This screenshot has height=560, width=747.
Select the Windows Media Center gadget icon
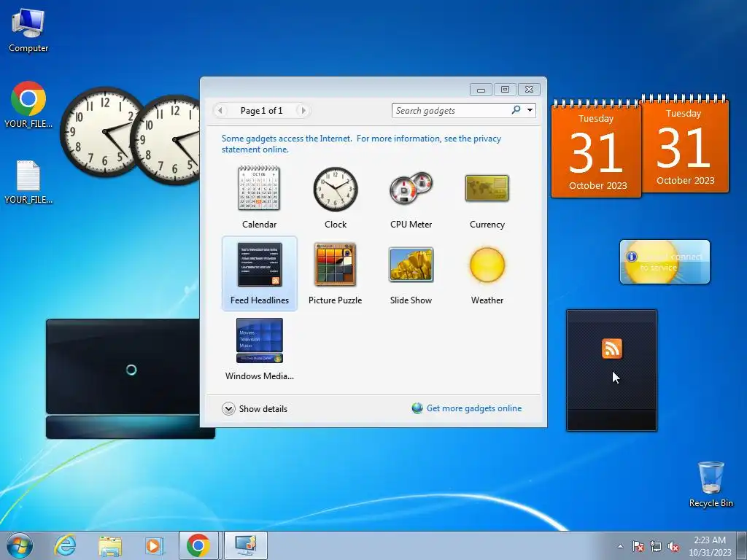[260, 341]
